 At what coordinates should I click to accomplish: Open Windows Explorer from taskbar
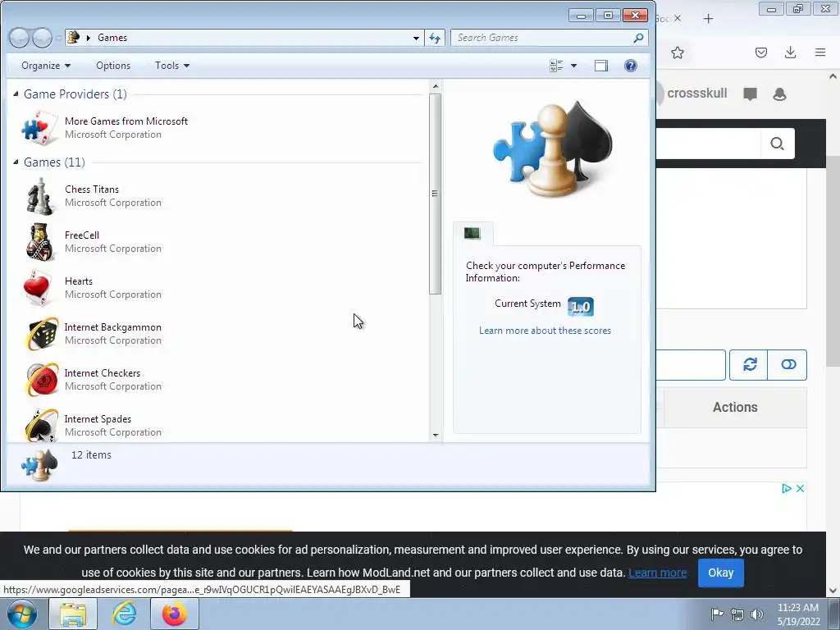coord(73,614)
